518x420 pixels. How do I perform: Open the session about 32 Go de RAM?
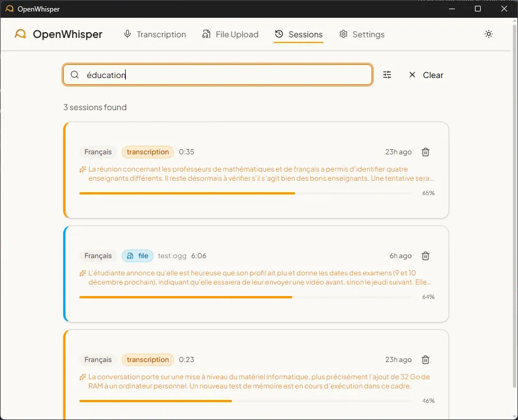(x=258, y=382)
